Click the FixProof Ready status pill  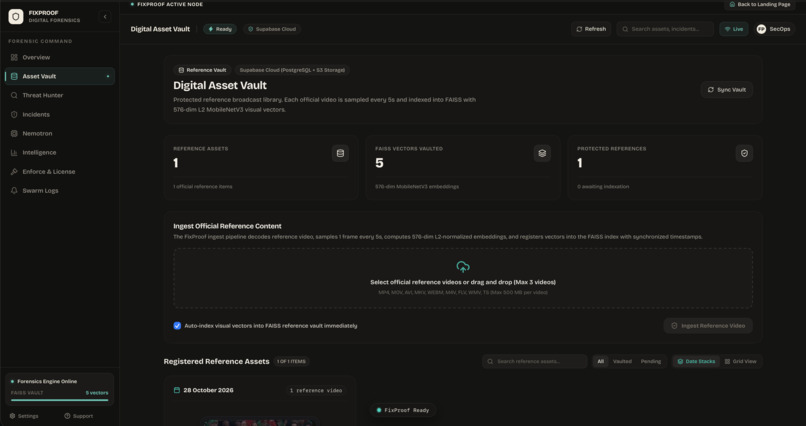pyautogui.click(x=402, y=410)
